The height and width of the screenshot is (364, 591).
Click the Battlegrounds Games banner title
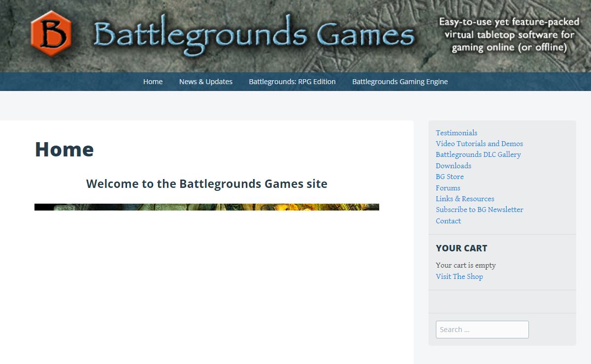pyautogui.click(x=254, y=35)
